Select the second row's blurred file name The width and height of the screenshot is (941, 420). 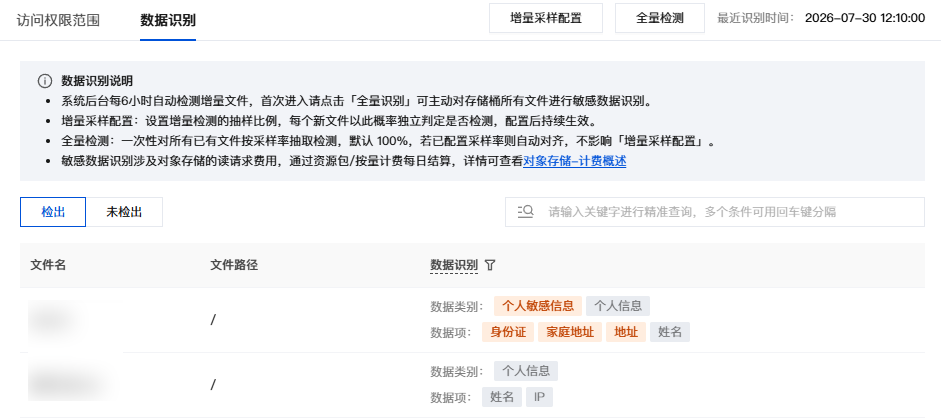click(71, 384)
